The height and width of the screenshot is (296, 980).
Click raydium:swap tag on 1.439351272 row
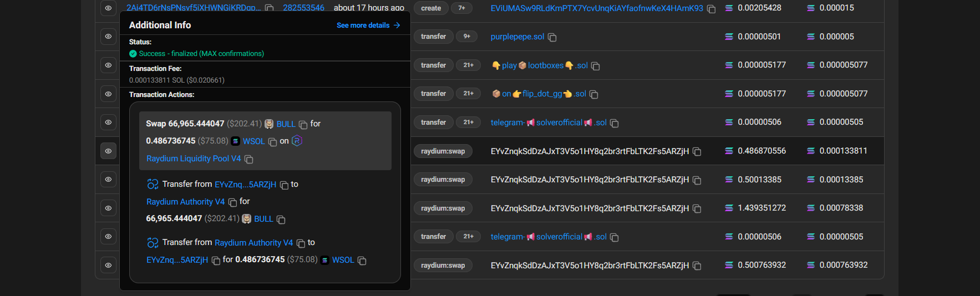(x=443, y=208)
